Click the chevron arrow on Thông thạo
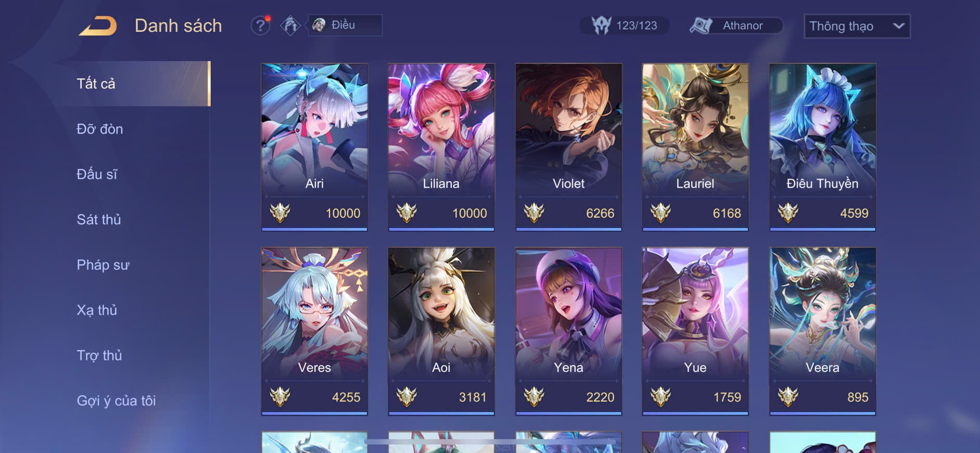Screen dimensions: 980x453 [899, 26]
